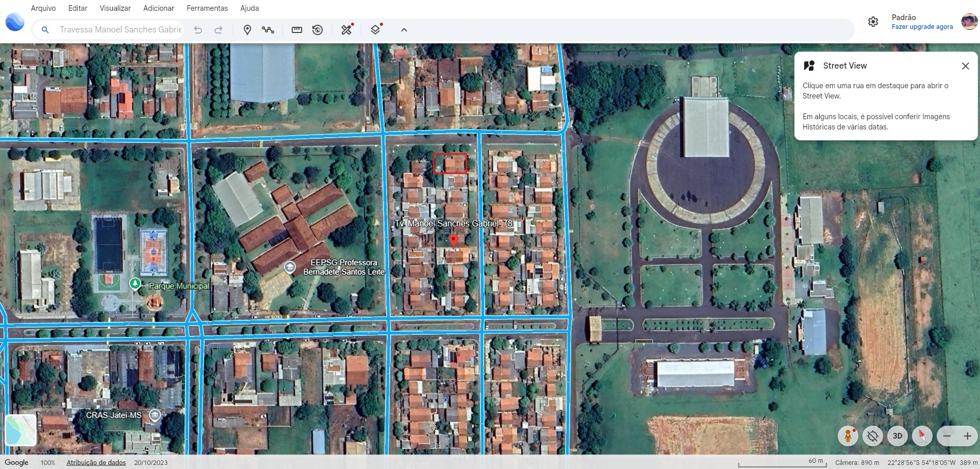Open settings gear icon
Image resolution: width=980 pixels, height=469 pixels.
873,22
